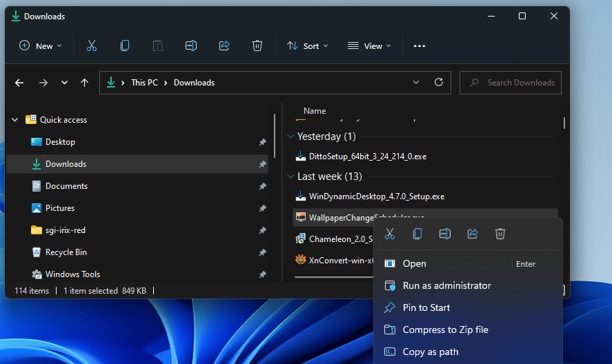Select WinDynamicDesktop_4.7.0_Setup.exe file
Screen dimensions: 612x364
click(377, 196)
